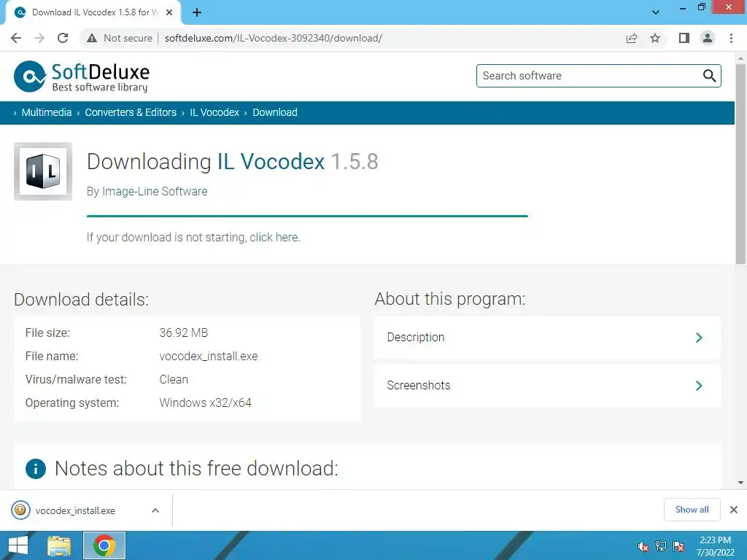Image resolution: width=747 pixels, height=560 pixels.
Task: Open the Chrome profile menu
Action: pos(708,38)
